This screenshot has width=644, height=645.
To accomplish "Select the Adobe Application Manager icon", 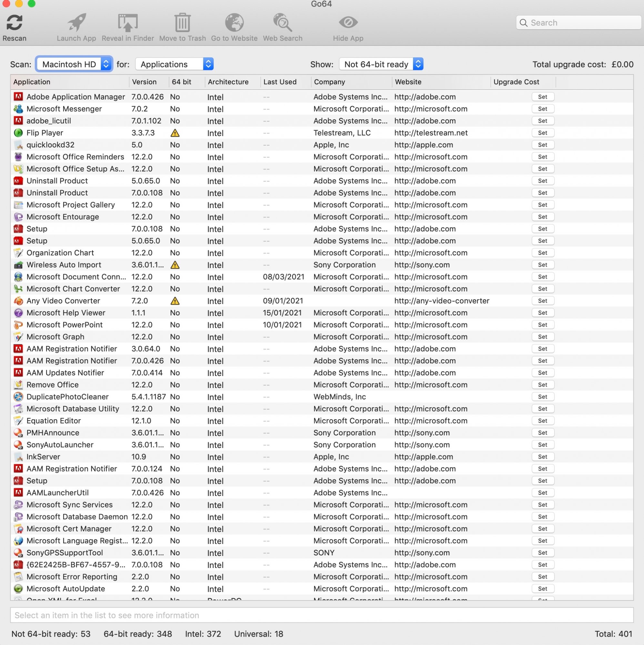I will (18, 97).
